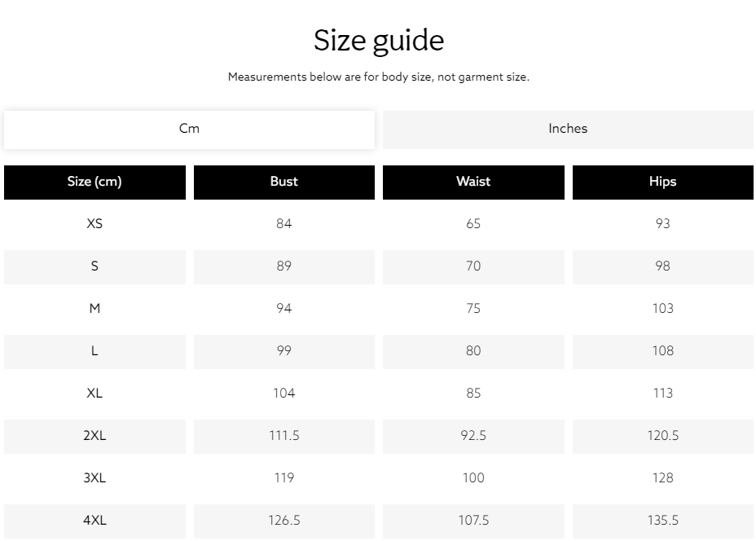Select the XL size row label

[x=94, y=394]
